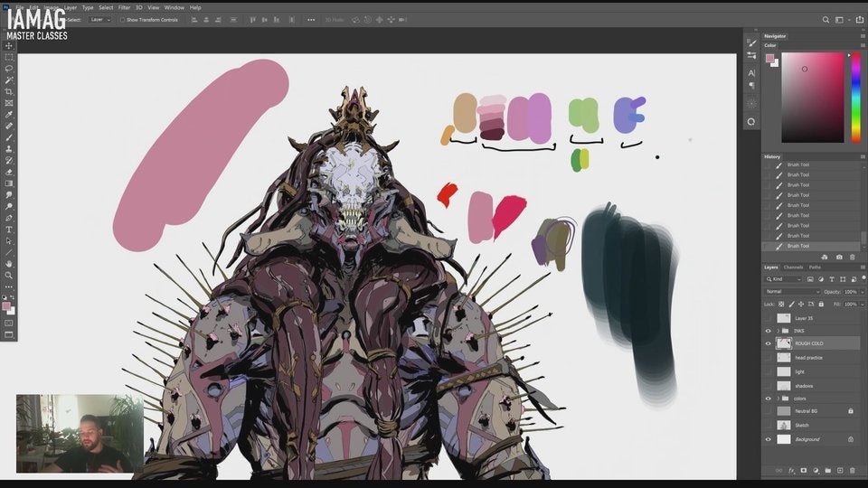The image size is (868, 488).
Task: Hide the ROUGH COLO layer
Action: tap(769, 343)
